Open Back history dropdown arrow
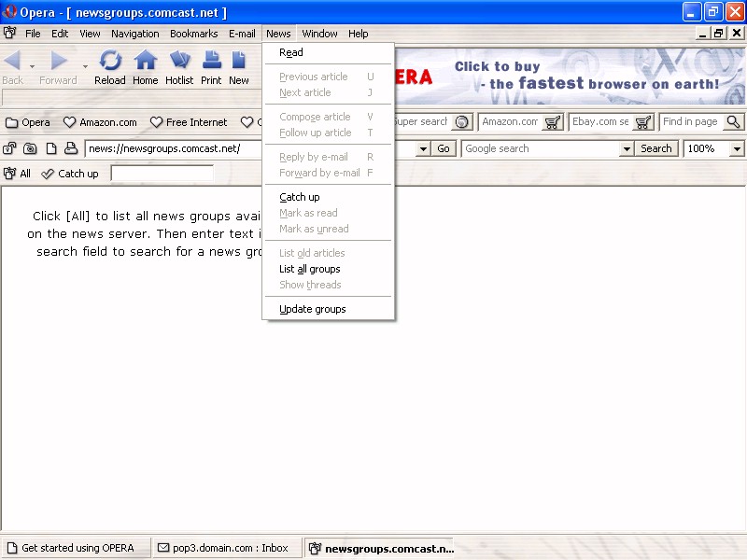Viewport: 747px width, 560px height. click(x=32, y=66)
